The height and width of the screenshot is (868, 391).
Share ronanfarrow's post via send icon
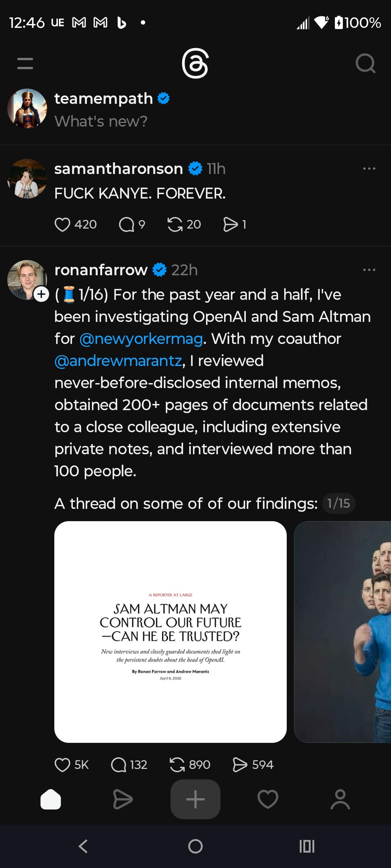pos(240,765)
